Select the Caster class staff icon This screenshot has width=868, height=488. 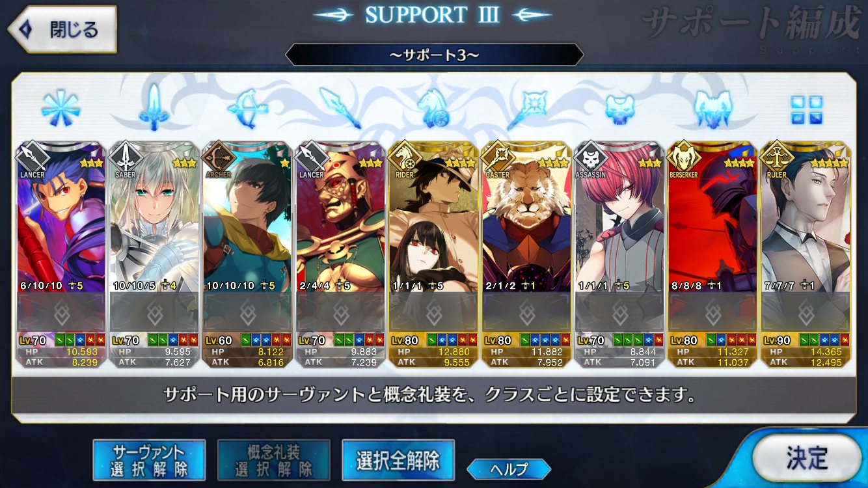click(x=526, y=109)
